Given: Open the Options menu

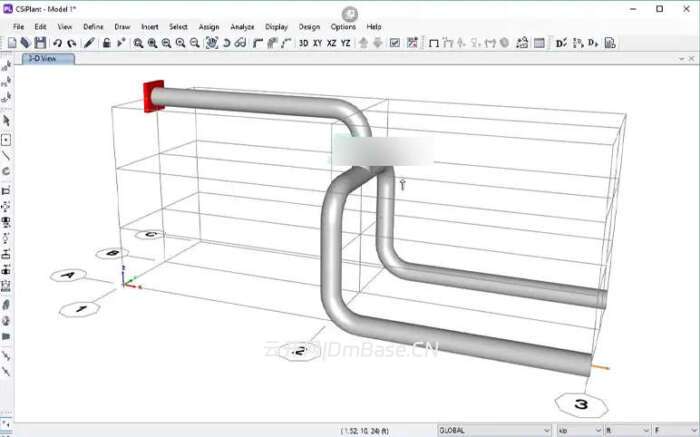Looking at the screenshot, I should tap(343, 27).
